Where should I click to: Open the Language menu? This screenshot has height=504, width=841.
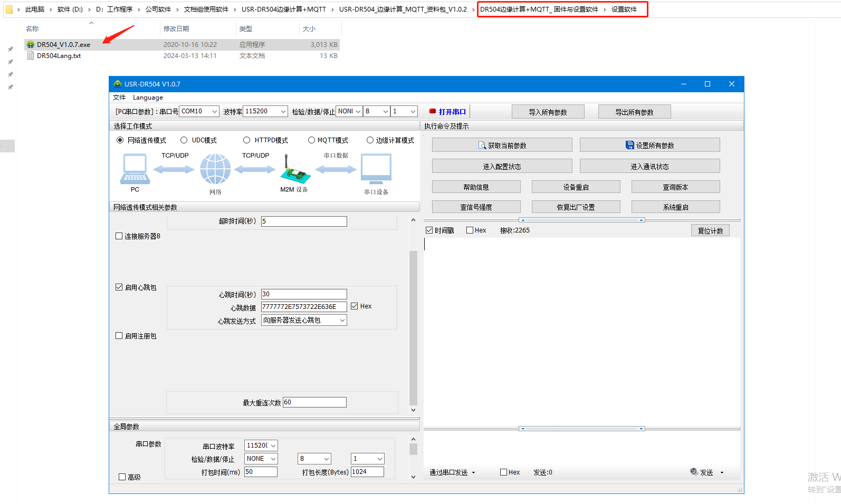click(x=148, y=98)
